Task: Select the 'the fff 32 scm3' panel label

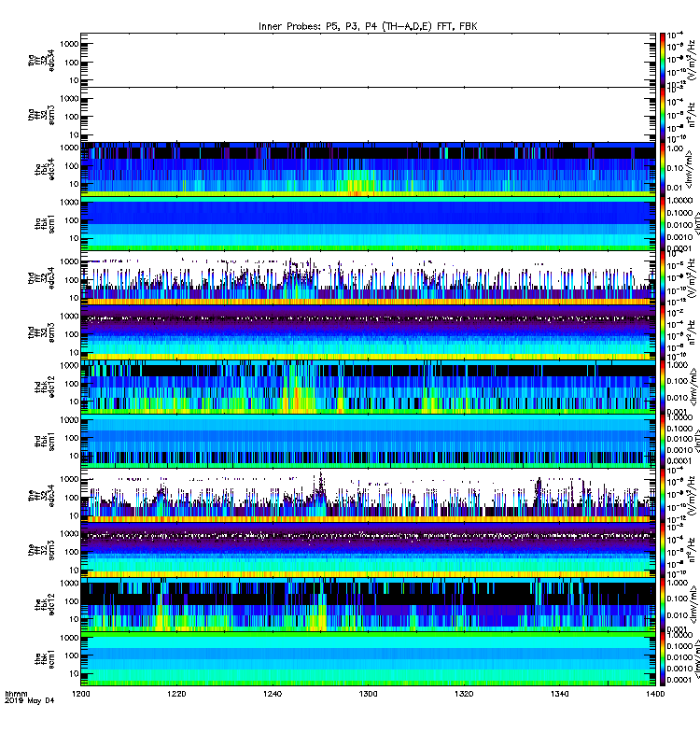Action: (41, 550)
